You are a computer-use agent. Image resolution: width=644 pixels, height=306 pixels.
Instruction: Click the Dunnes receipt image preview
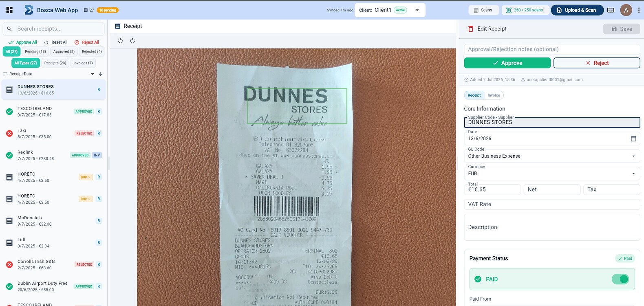coord(296,177)
